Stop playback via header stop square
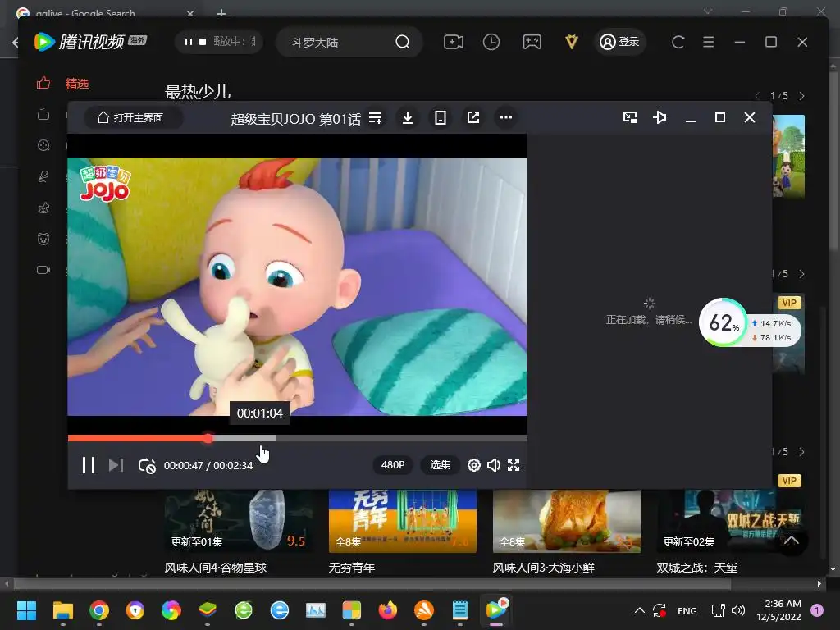Viewport: 840px width, 630px height. click(x=203, y=42)
